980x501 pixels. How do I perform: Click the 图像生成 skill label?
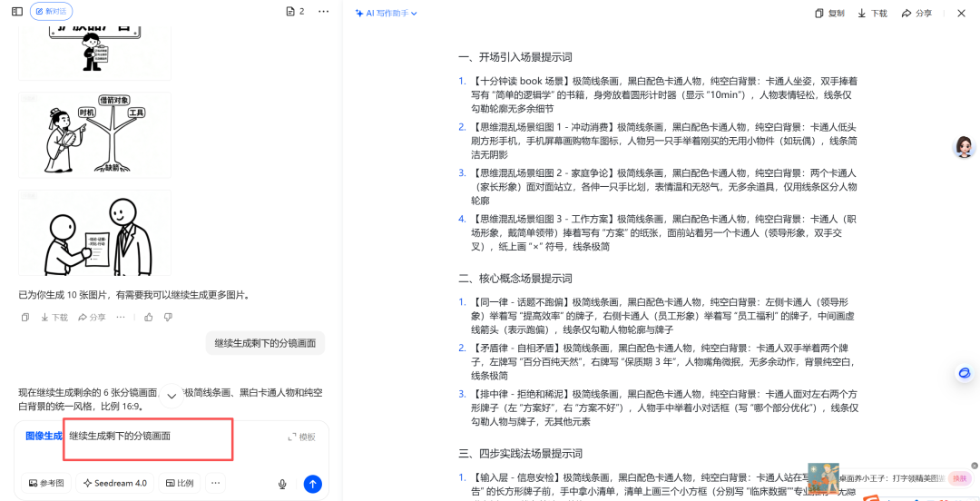[44, 436]
